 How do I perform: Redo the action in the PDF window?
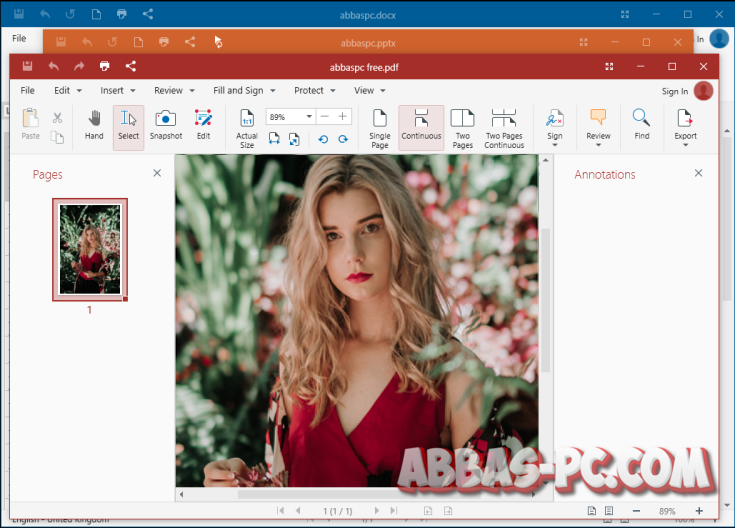pyautogui.click(x=79, y=66)
